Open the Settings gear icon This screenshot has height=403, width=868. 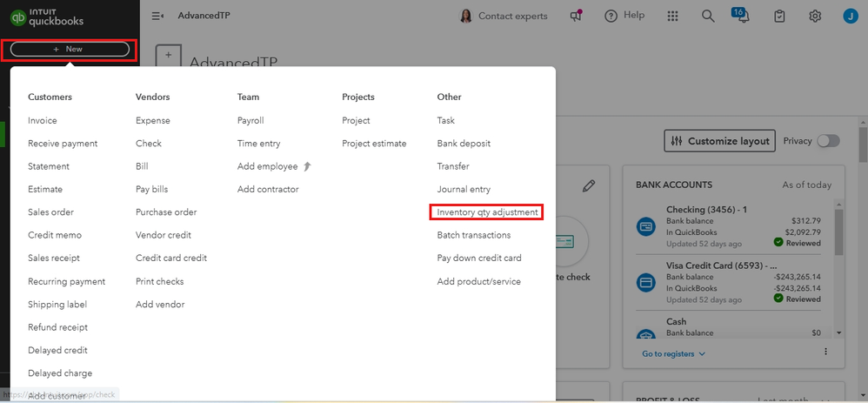coord(815,16)
